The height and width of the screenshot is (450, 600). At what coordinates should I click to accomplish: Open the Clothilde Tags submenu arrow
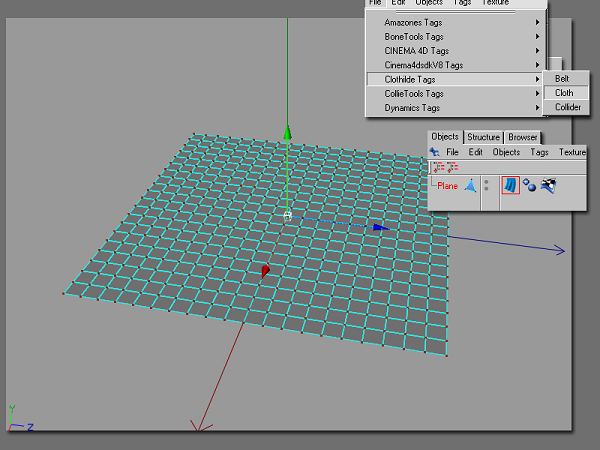tap(537, 79)
